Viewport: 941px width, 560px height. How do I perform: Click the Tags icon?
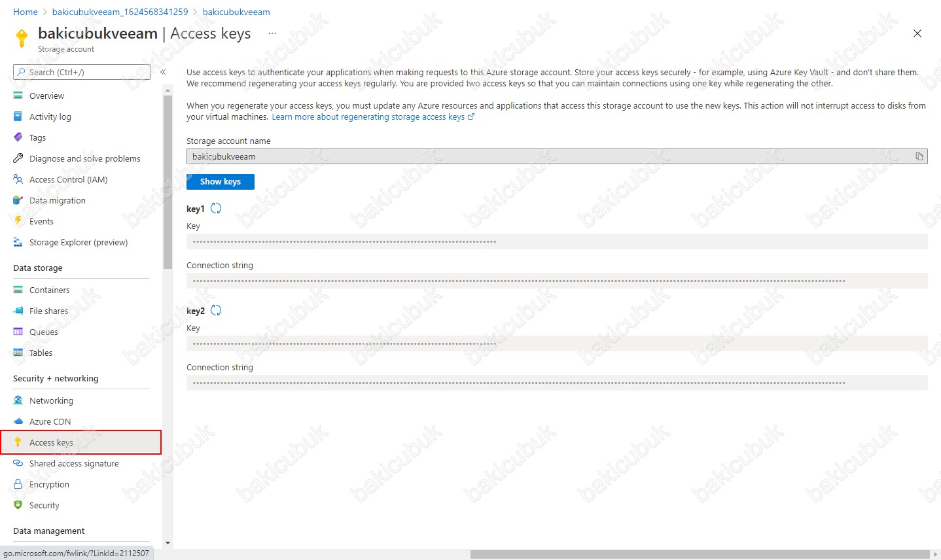coord(18,137)
